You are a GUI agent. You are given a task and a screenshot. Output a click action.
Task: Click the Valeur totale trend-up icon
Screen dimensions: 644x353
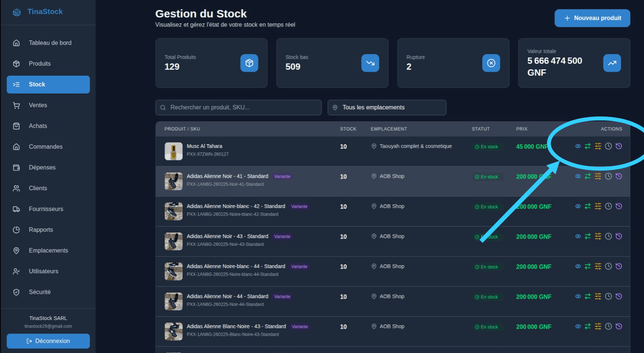(612, 63)
